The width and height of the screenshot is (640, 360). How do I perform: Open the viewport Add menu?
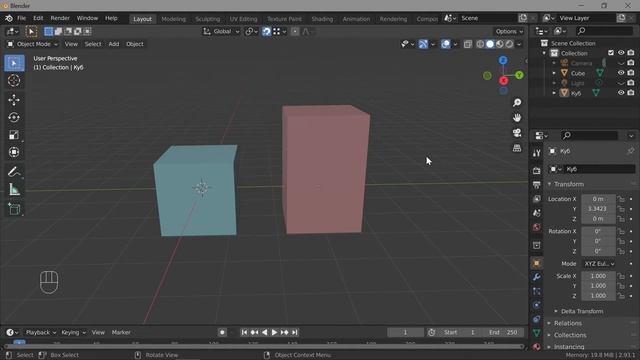click(x=114, y=44)
